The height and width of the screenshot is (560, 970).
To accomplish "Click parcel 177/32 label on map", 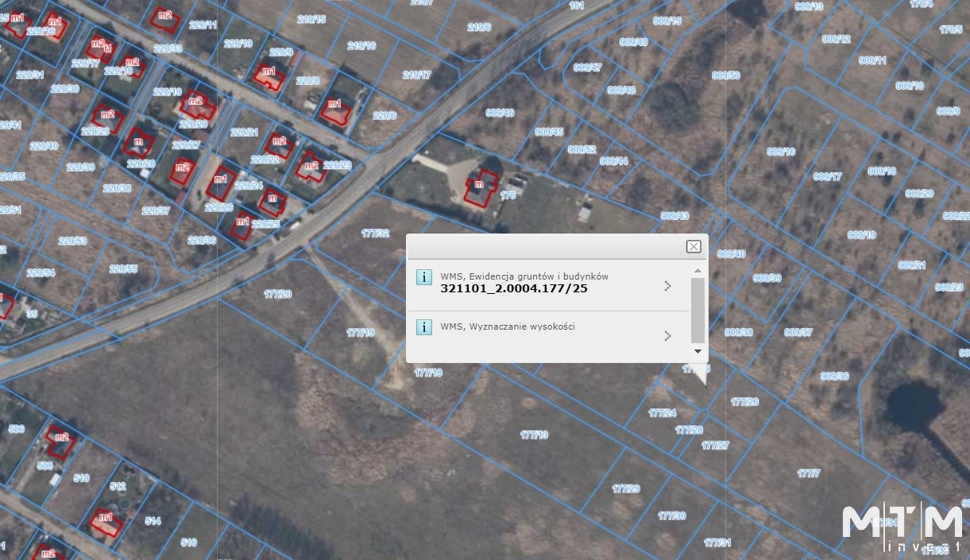I will [375, 234].
